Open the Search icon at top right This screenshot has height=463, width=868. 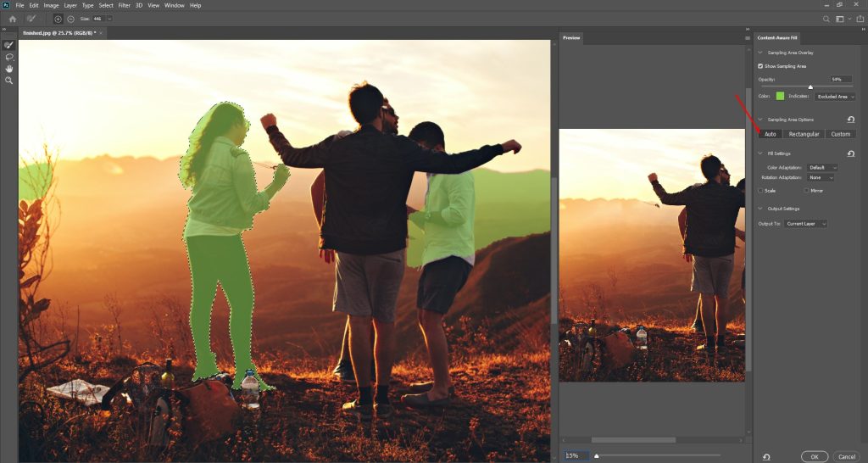(x=826, y=19)
